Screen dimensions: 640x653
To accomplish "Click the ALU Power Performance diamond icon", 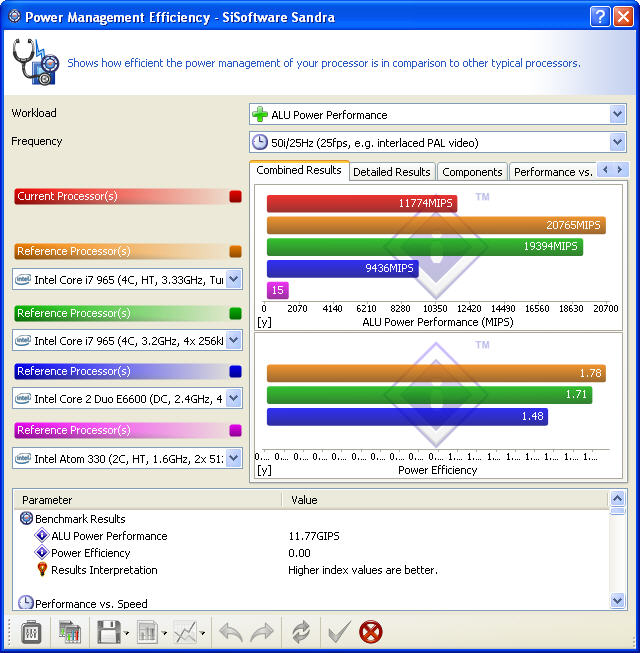I will pos(42,535).
